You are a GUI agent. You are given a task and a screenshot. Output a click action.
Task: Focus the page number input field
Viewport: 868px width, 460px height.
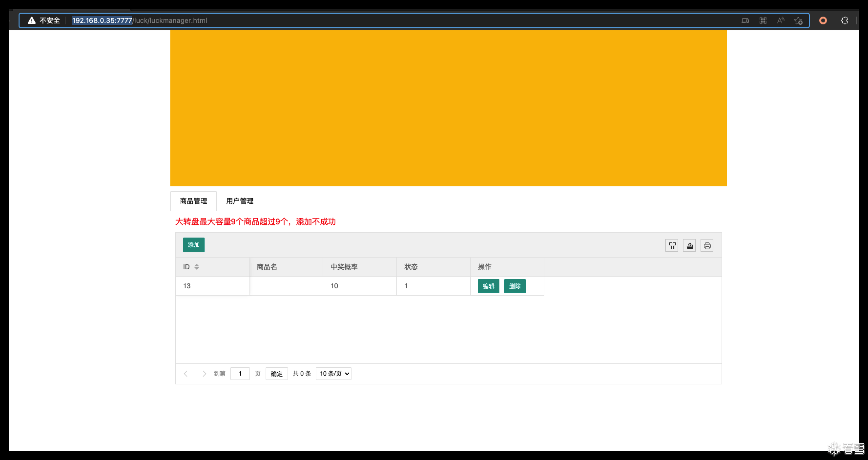(240, 373)
